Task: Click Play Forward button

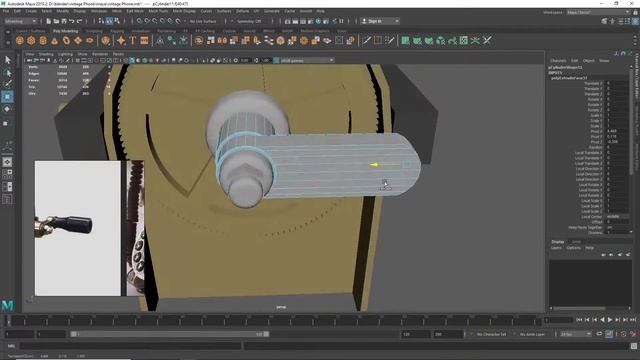Action: pos(610,320)
